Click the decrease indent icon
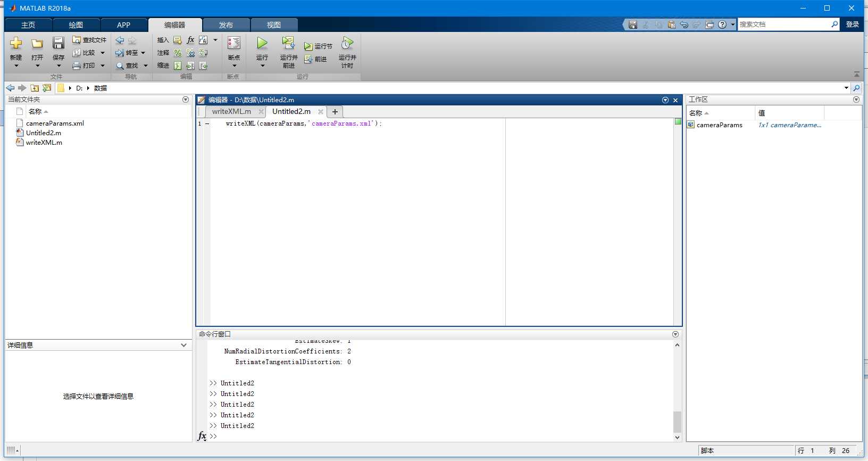 [203, 65]
